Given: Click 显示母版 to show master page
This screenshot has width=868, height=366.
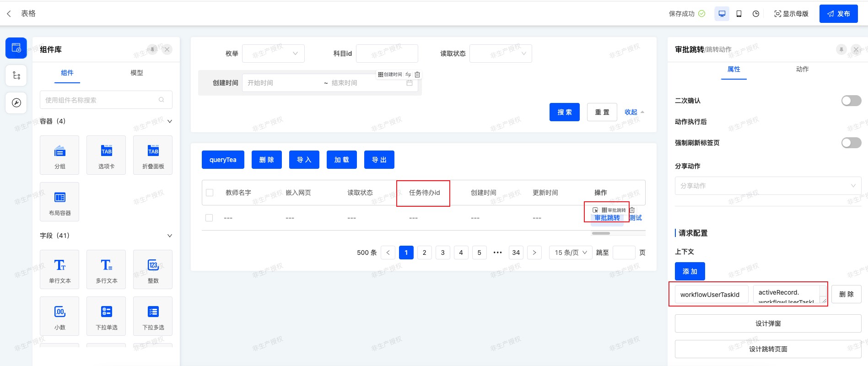Looking at the screenshot, I should pyautogui.click(x=791, y=14).
